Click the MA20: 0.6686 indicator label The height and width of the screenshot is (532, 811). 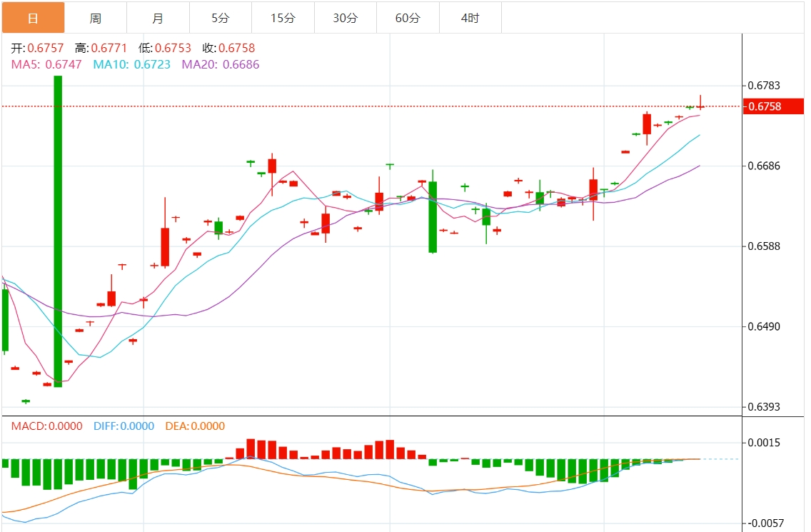click(221, 65)
